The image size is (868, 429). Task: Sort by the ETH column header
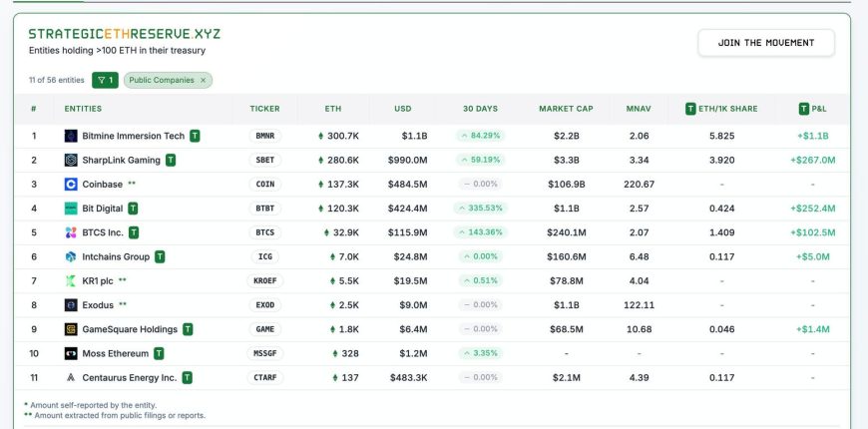(333, 109)
